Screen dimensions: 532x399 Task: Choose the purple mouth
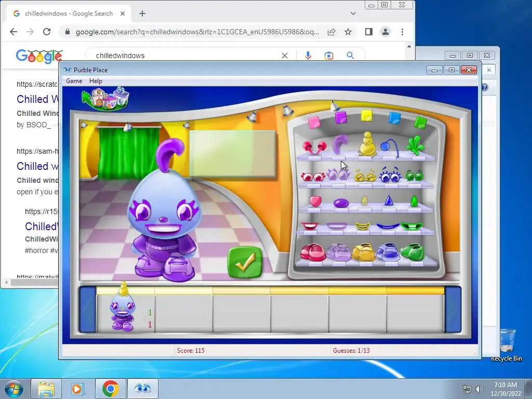(x=337, y=225)
